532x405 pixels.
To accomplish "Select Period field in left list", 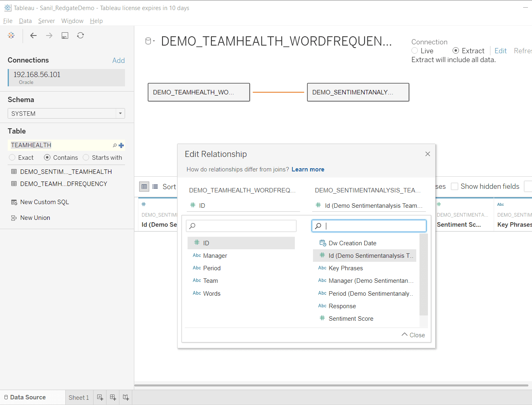I will click(241, 268).
